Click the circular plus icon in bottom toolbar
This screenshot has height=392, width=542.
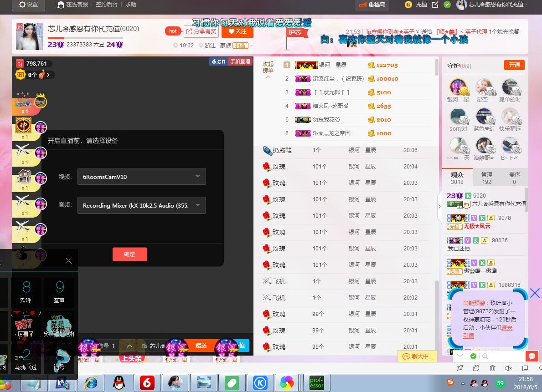click(x=476, y=368)
